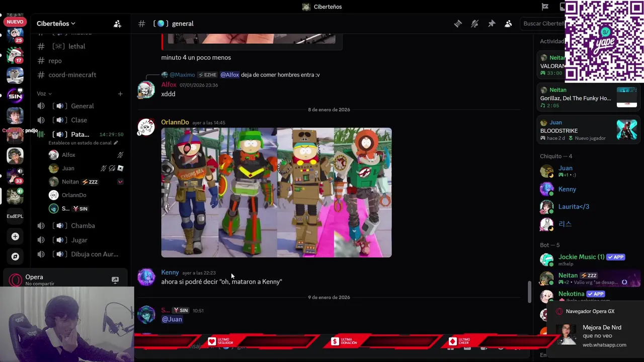Click Kenny's username in chat
This screenshot has width=644, height=362.
click(170, 273)
